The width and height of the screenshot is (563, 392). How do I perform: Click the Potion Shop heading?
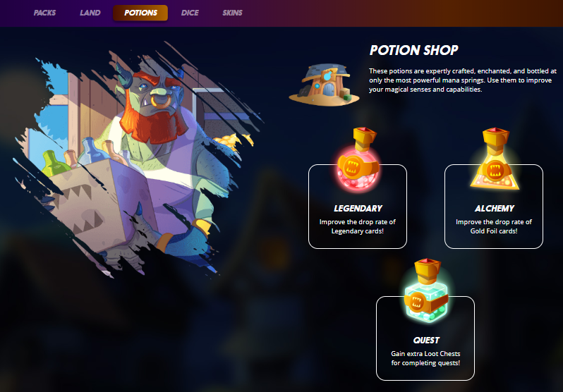pyautogui.click(x=413, y=50)
